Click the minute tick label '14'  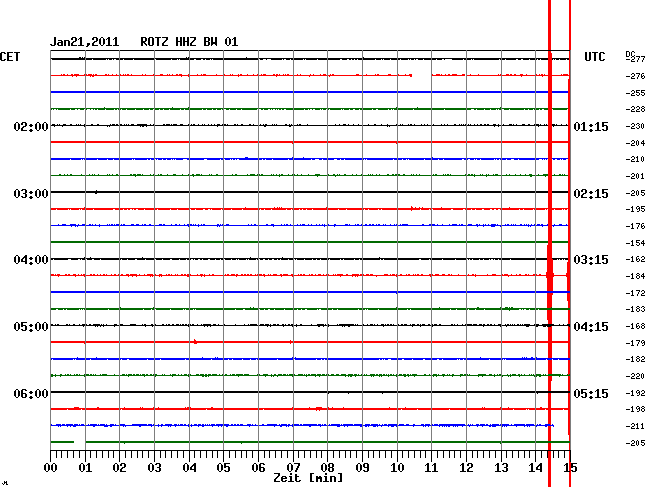pyautogui.click(x=536, y=468)
